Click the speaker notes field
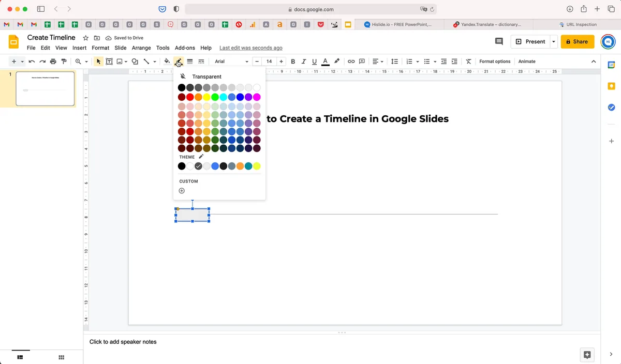621x364 pixels. tap(342, 342)
